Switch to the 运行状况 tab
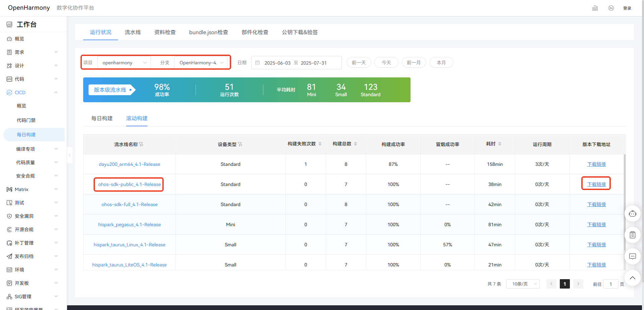 pos(101,32)
